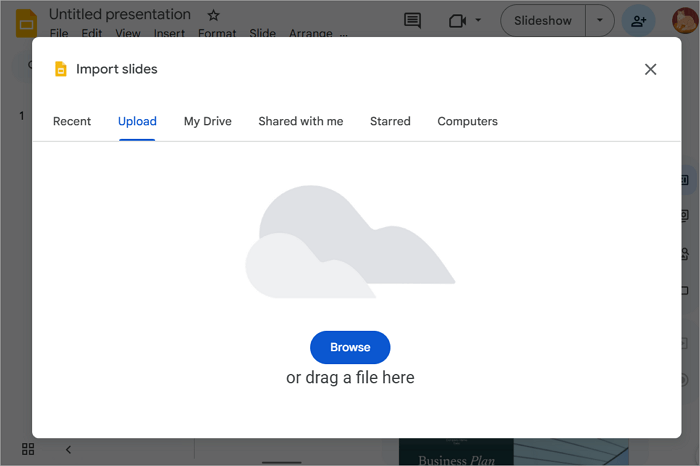Start the Slideshow

coord(543,21)
